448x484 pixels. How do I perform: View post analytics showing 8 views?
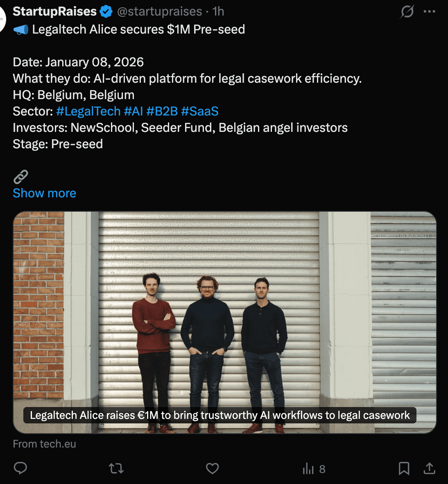coord(314,469)
